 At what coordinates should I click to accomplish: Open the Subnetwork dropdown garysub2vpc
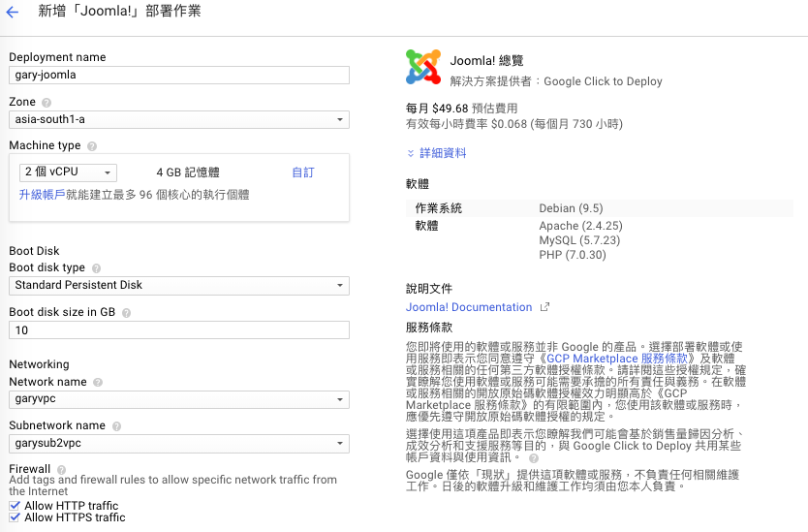179,444
